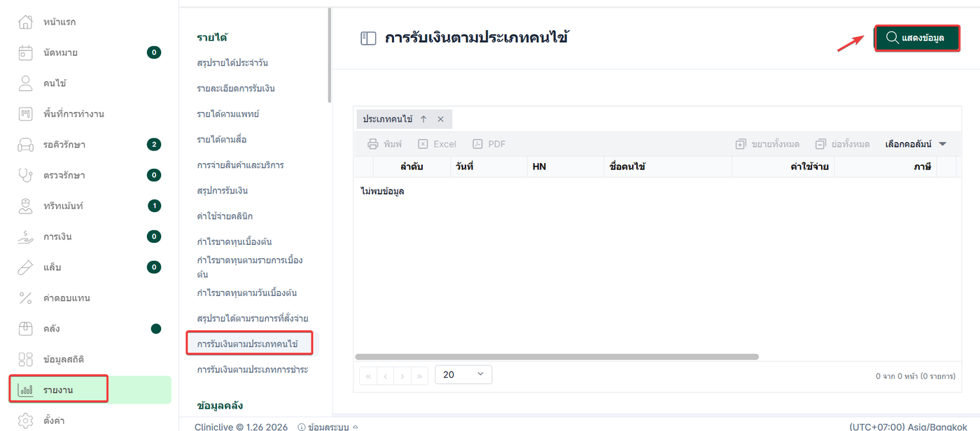
Task: Open รายละเอียดการรับเงิน report
Action: coord(236,88)
